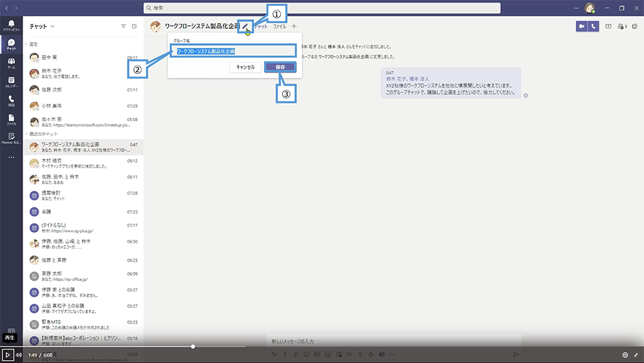The image size is (644, 363).
Task: Click the pencil icon to edit group name
Action: pyautogui.click(x=245, y=26)
